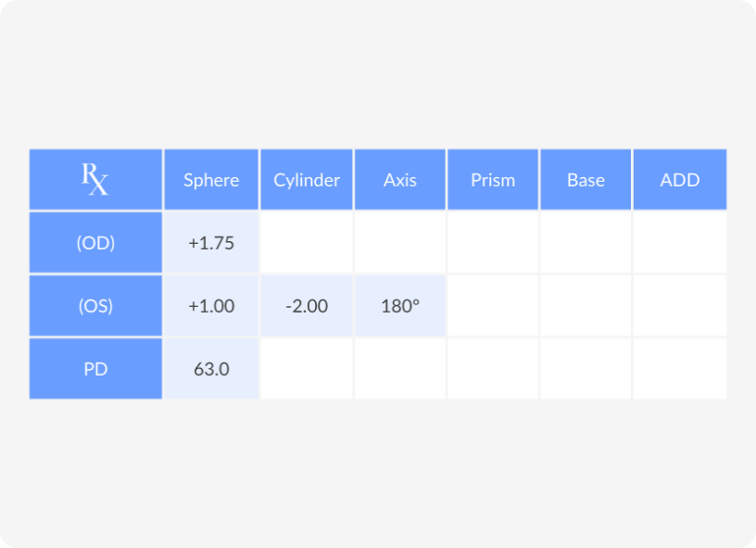The height and width of the screenshot is (548, 756).
Task: Select the empty OS Base cell
Action: pos(586,306)
